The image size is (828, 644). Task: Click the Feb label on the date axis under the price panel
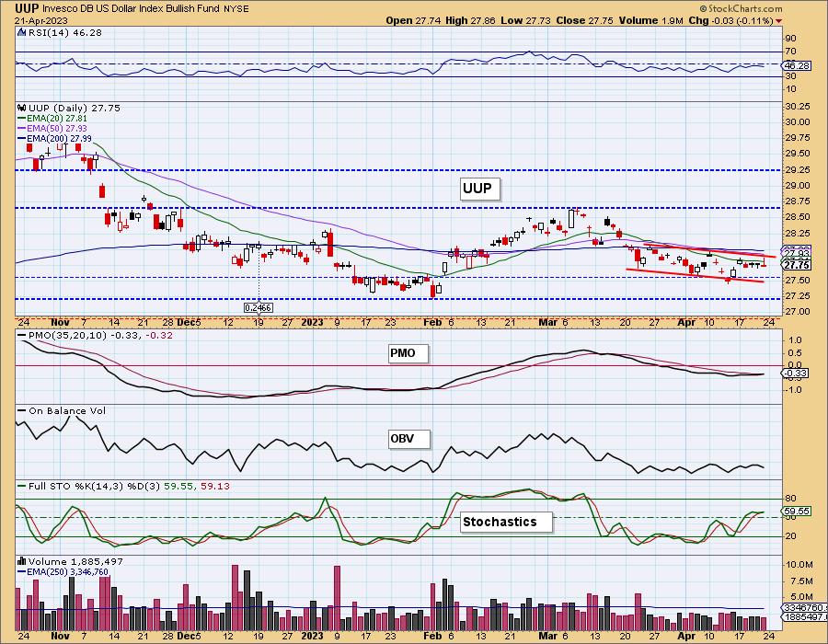pos(432,322)
